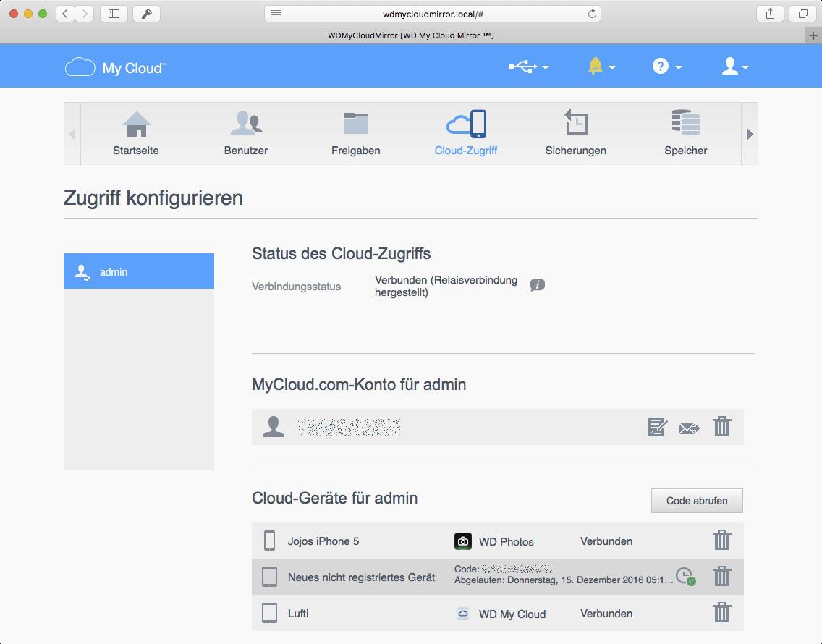
Task: Show all Safari tabs overview
Action: coord(802,14)
